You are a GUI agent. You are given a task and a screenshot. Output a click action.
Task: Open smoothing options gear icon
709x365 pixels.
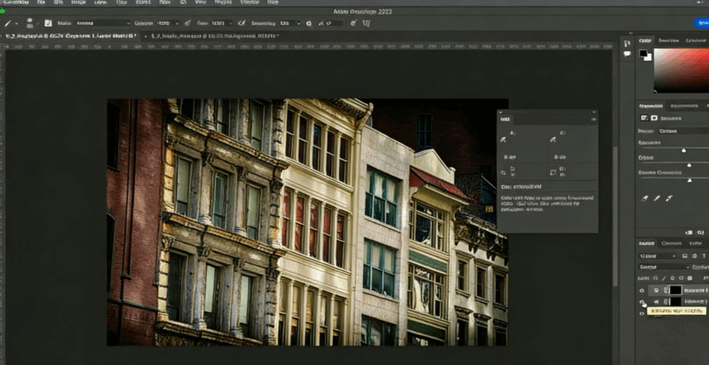[309, 23]
